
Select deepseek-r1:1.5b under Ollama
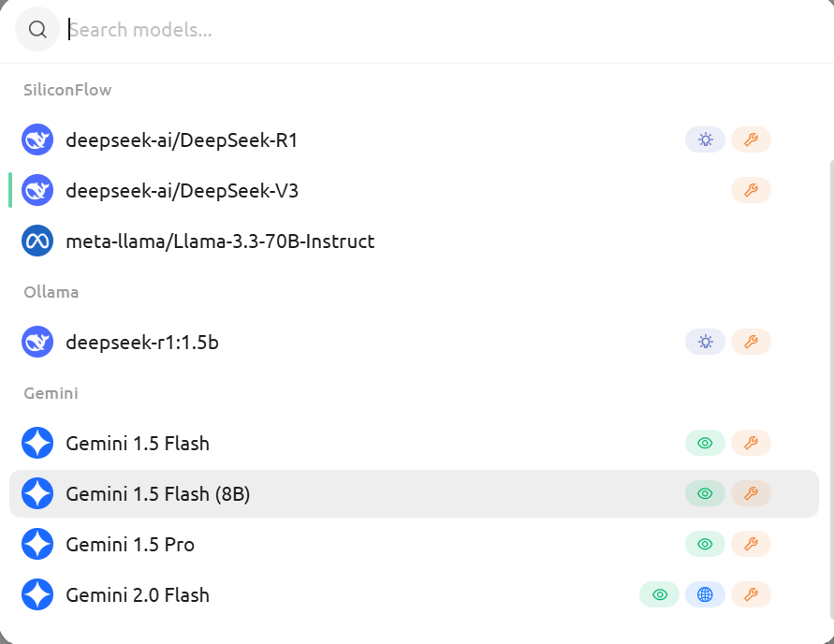(x=414, y=342)
